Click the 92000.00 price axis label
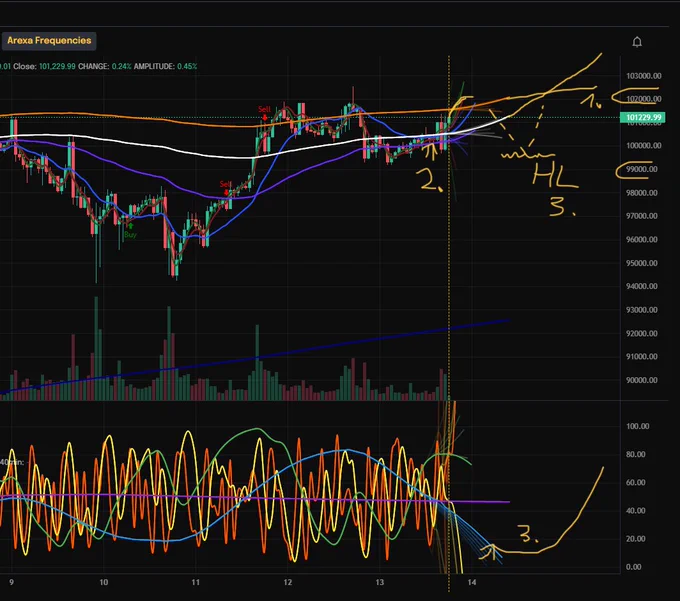Screen dimensions: 680x601 point(644,333)
